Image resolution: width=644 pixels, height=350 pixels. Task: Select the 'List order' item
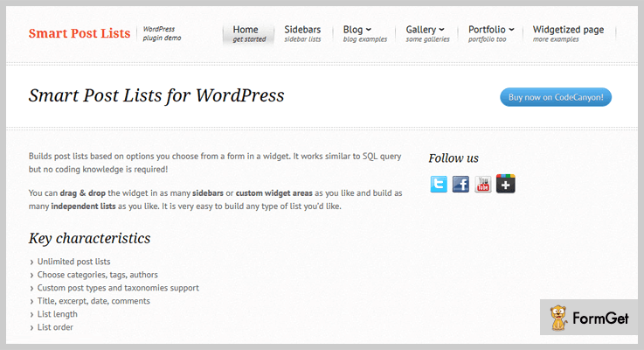tap(55, 327)
